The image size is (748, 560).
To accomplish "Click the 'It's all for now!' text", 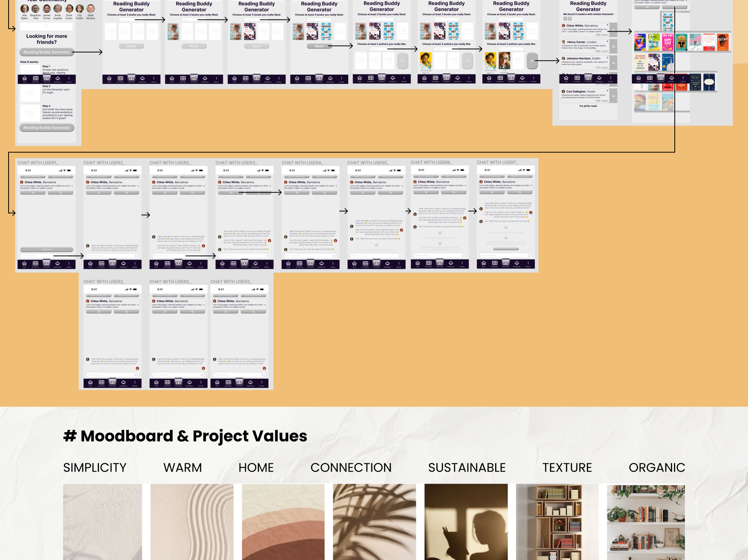I will (x=588, y=106).
